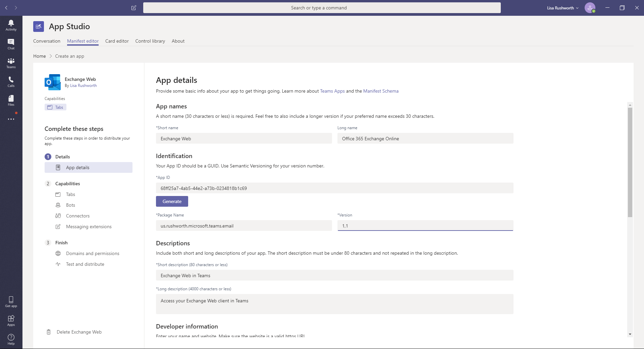
Task: Click the App details document icon
Action: [58, 167]
